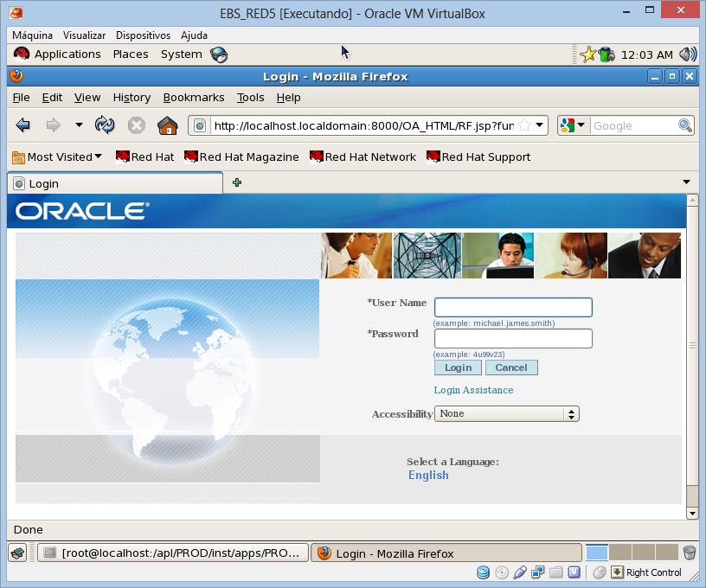The height and width of the screenshot is (588, 706).
Task: Focus the Google search field
Action: click(x=634, y=125)
